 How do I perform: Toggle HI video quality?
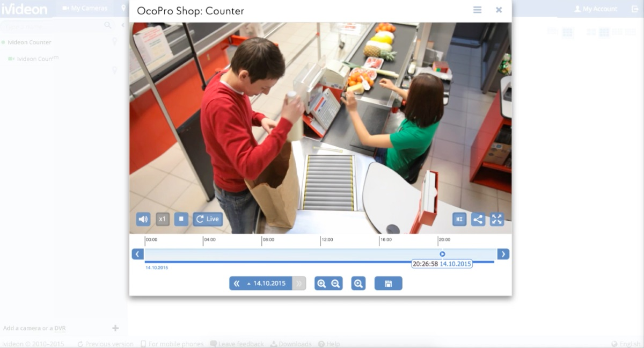click(x=459, y=219)
